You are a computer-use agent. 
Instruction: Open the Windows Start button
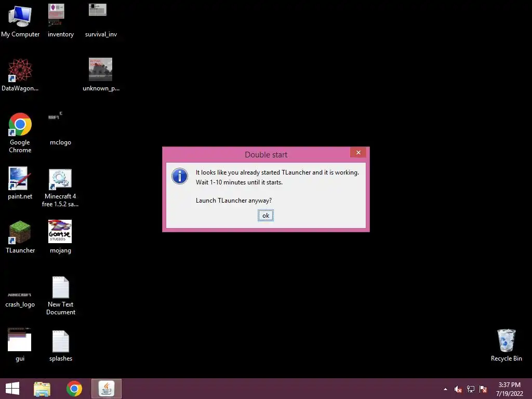(12, 389)
